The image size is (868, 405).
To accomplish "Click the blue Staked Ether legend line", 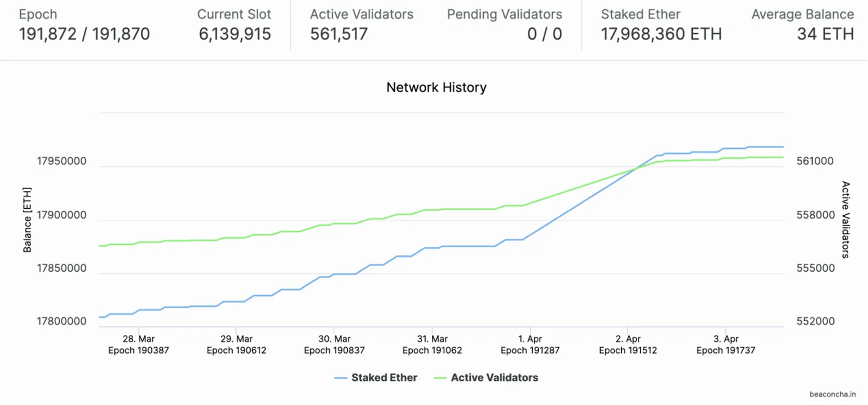I will [341, 378].
